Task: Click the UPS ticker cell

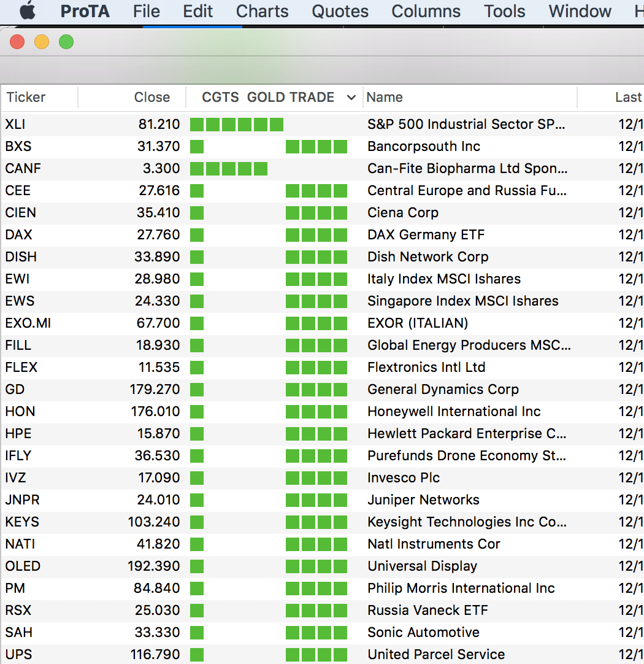Action: [x=17, y=655]
